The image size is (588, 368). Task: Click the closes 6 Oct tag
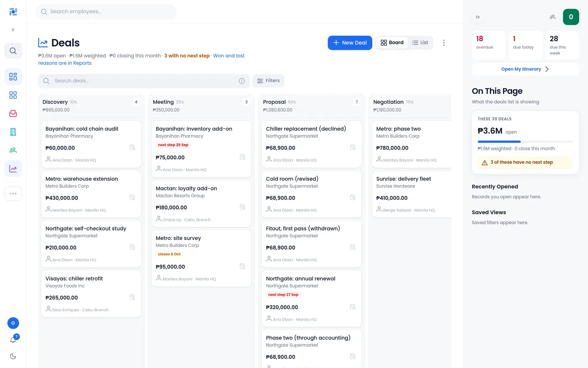tap(169, 254)
